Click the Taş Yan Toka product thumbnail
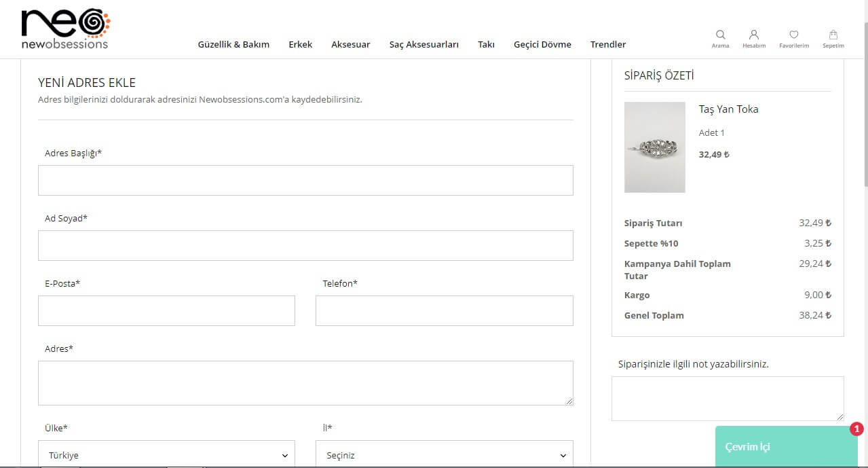The height and width of the screenshot is (468, 868). [x=654, y=147]
